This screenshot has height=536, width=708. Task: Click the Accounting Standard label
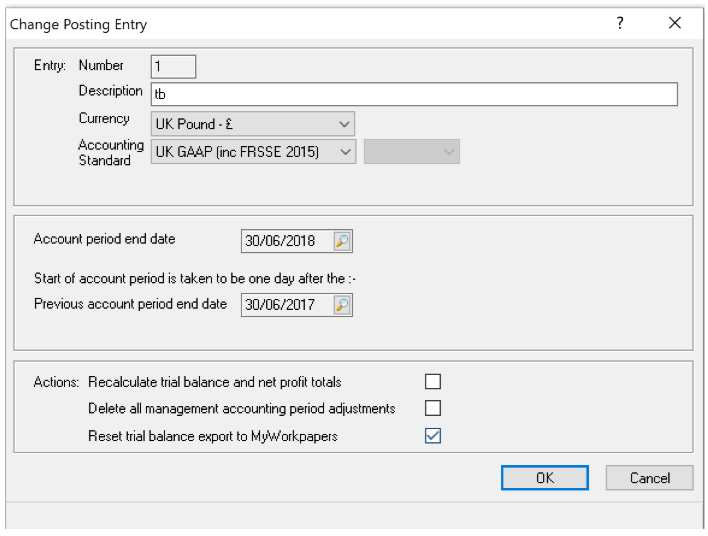pyautogui.click(x=110, y=152)
